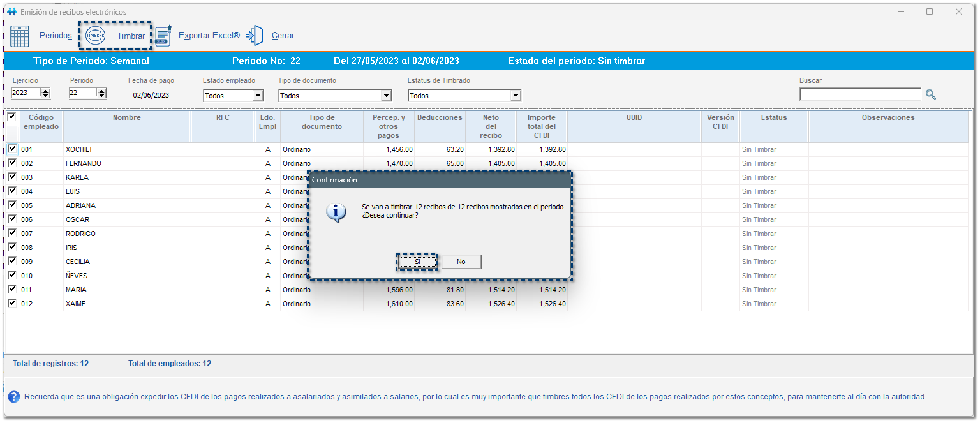Image resolution: width=980 pixels, height=423 pixels.
Task: Focus the Buscar search field
Action: click(859, 94)
